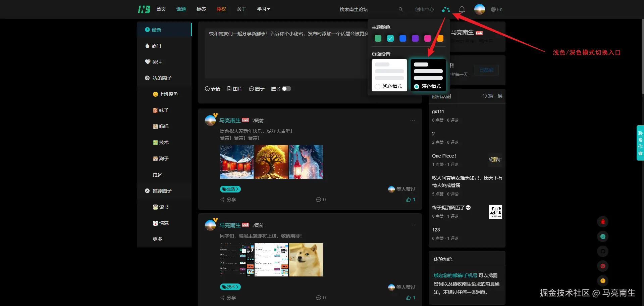
Task: Click the Doge meme image thumbnail
Action: click(306, 259)
